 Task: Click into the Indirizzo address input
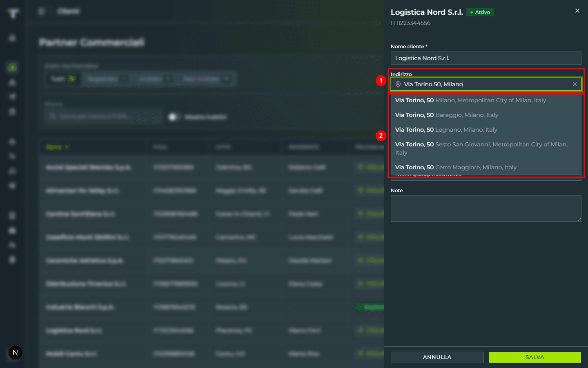486,84
